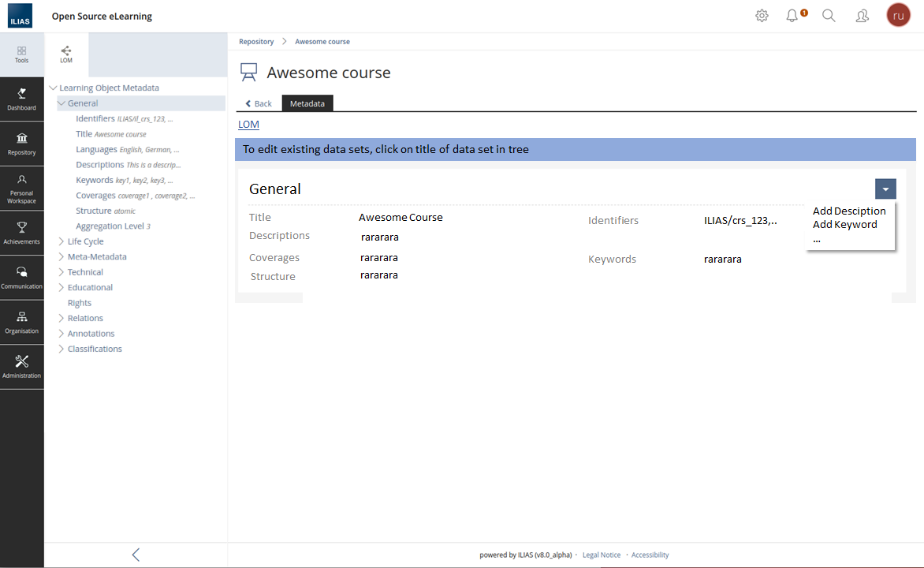Click the notifications bell icon

[792, 16]
